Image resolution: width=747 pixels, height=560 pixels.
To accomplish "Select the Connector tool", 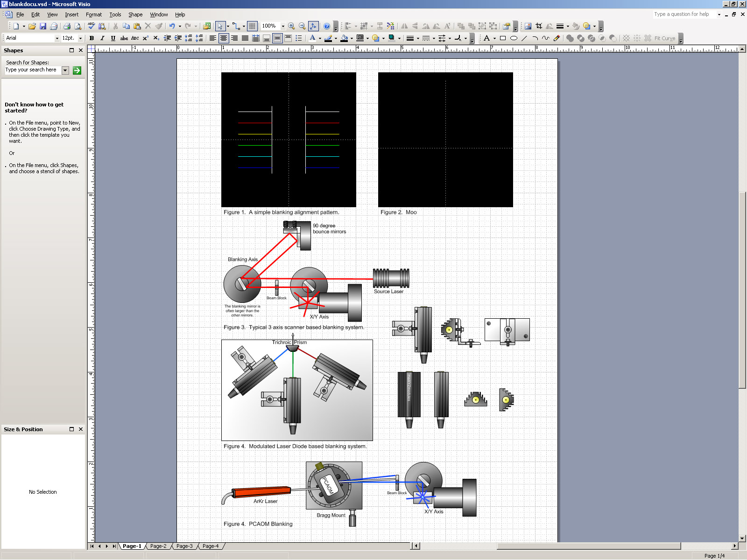I will (x=236, y=26).
